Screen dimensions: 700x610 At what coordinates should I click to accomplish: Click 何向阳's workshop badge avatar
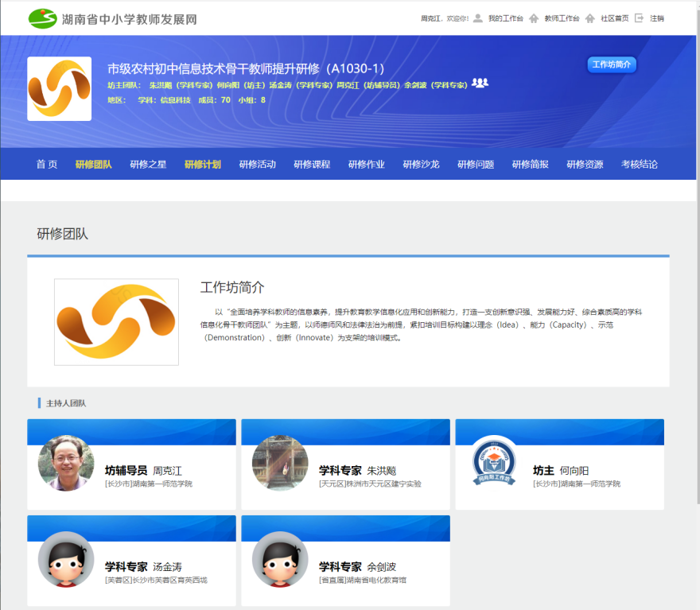point(494,463)
